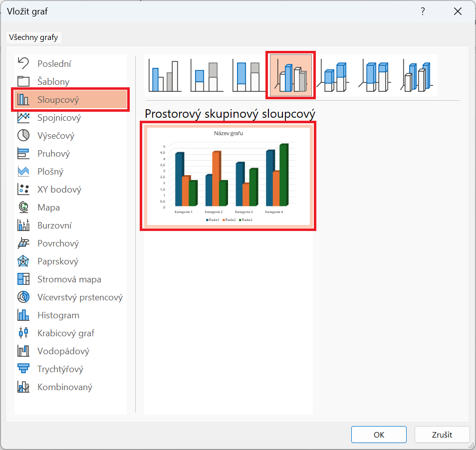
Task: Click the Spojnicový line chart icon
Action: [x=23, y=117]
